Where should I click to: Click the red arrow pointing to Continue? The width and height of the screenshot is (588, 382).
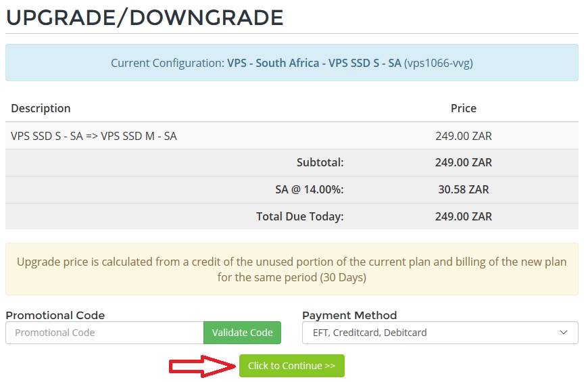click(203, 366)
